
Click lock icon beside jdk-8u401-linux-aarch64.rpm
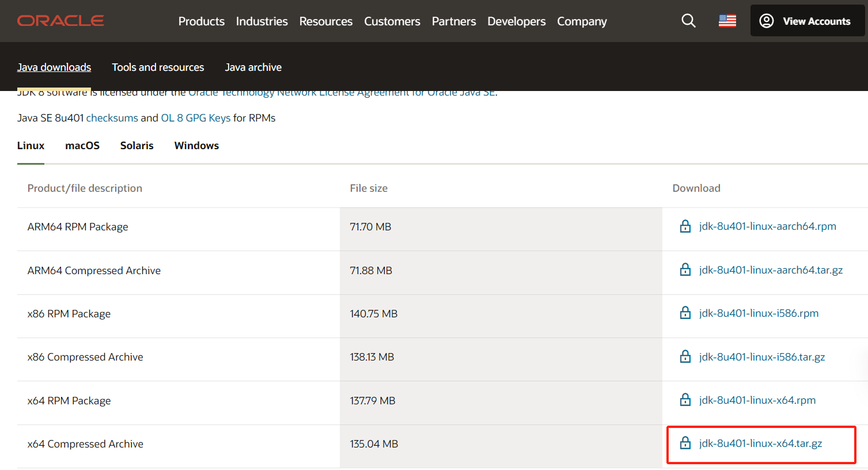(x=685, y=226)
